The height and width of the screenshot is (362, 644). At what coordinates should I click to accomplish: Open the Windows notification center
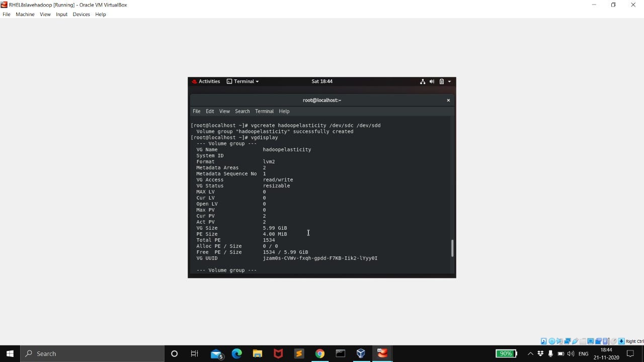[x=630, y=353]
